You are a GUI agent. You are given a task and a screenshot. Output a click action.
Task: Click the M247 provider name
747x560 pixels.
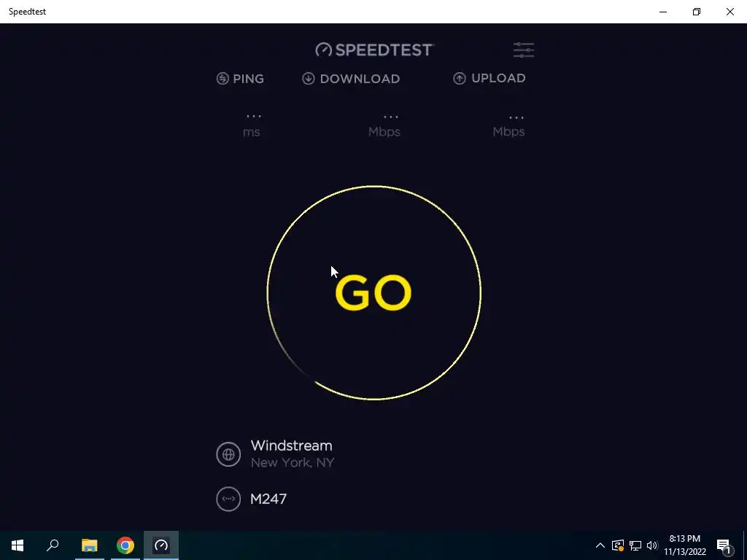click(268, 499)
